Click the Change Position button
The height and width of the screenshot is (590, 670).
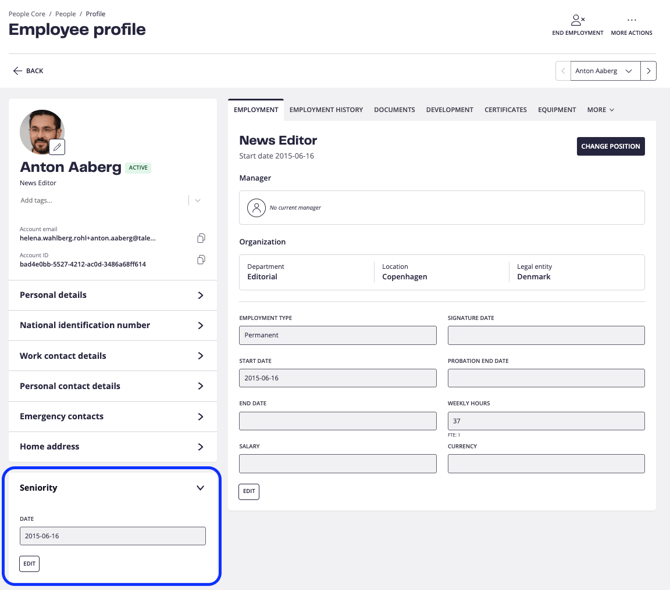pyautogui.click(x=610, y=146)
